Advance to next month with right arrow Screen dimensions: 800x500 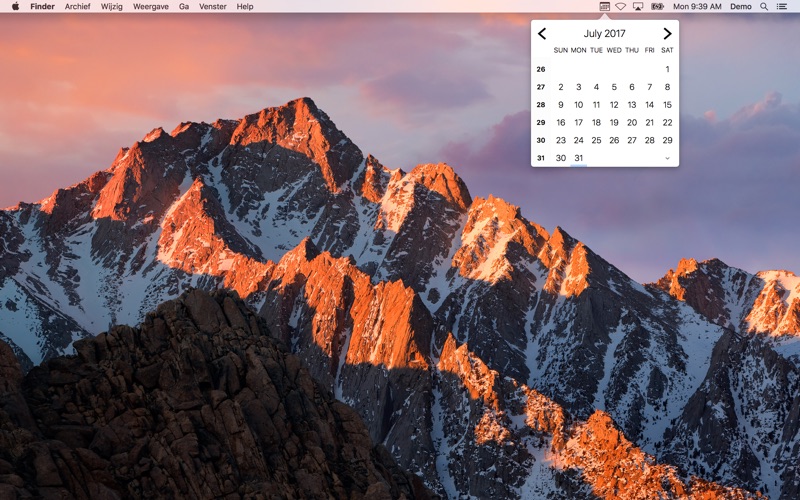point(667,34)
